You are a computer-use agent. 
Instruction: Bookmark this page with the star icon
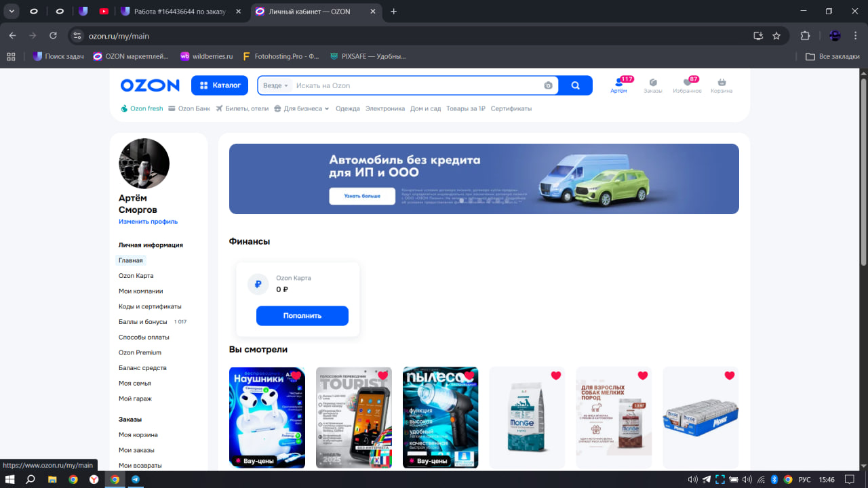(x=776, y=36)
